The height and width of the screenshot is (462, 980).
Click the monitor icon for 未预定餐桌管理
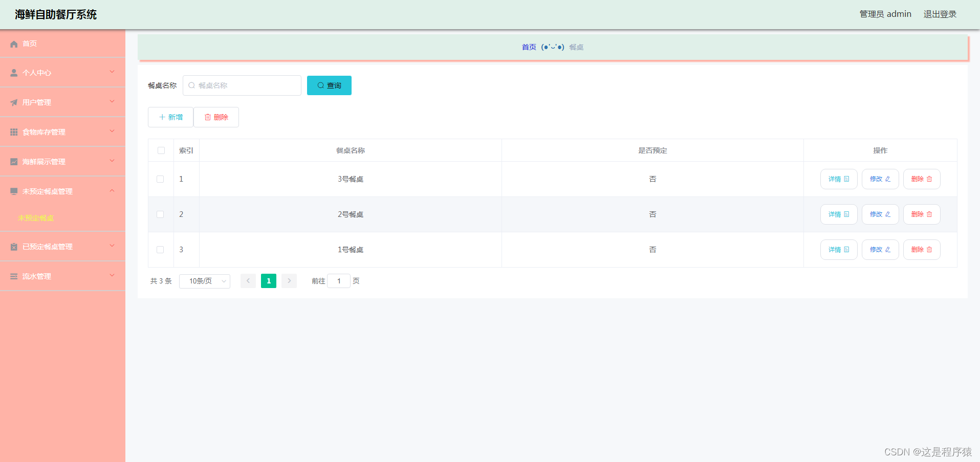click(14, 191)
